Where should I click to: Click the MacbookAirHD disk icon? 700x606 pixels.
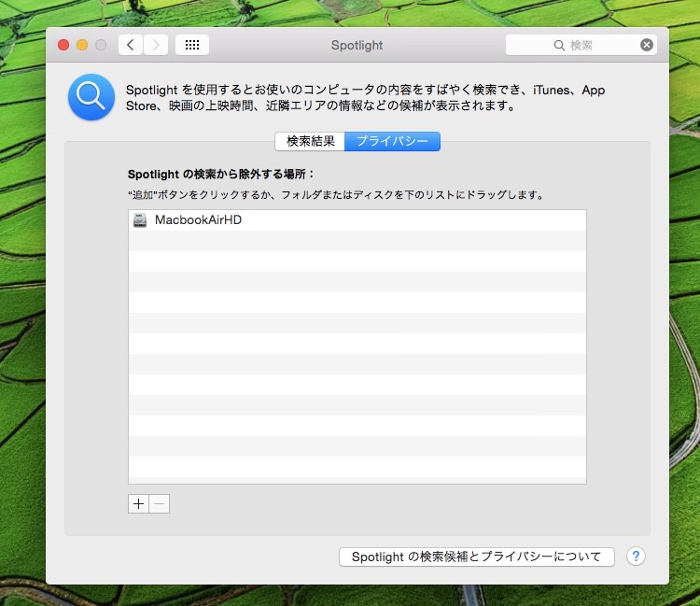[140, 220]
